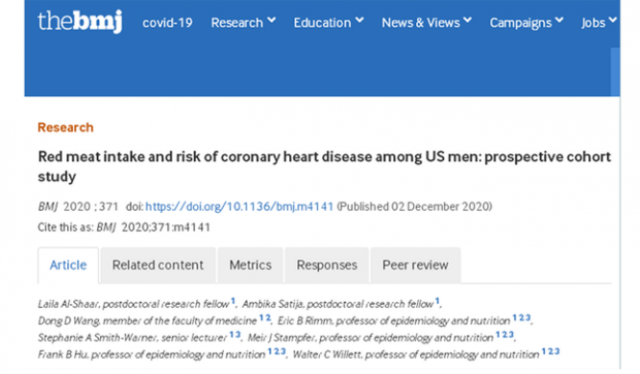Click author name Frank B Hu

point(63,354)
